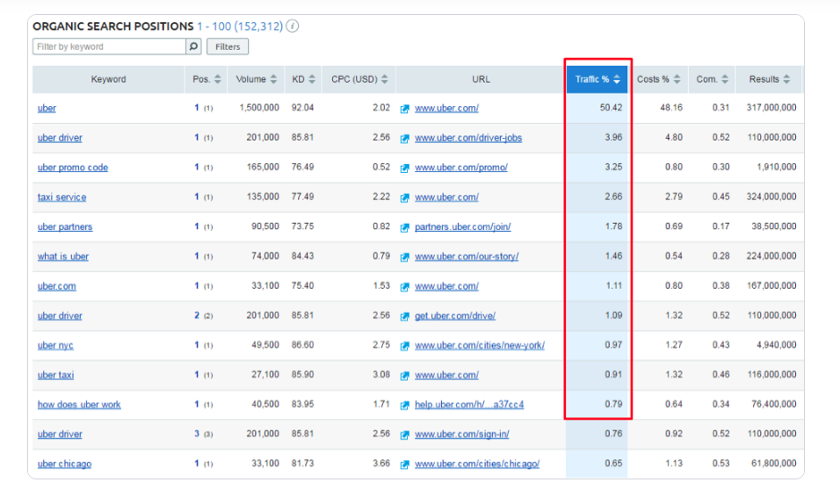Image resolution: width=840 pixels, height=504 pixels.
Task: Open external link icon beside www.uber.com/promo/
Action: [x=404, y=169]
